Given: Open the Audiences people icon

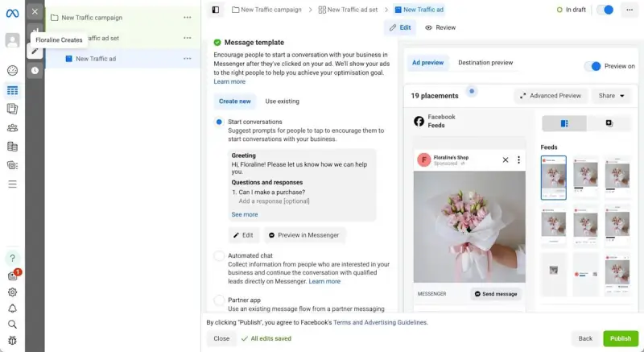Looking at the screenshot, I should tap(12, 128).
